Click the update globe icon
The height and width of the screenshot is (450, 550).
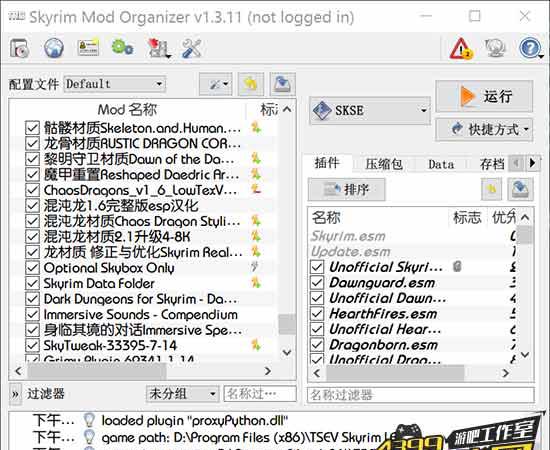(x=495, y=48)
